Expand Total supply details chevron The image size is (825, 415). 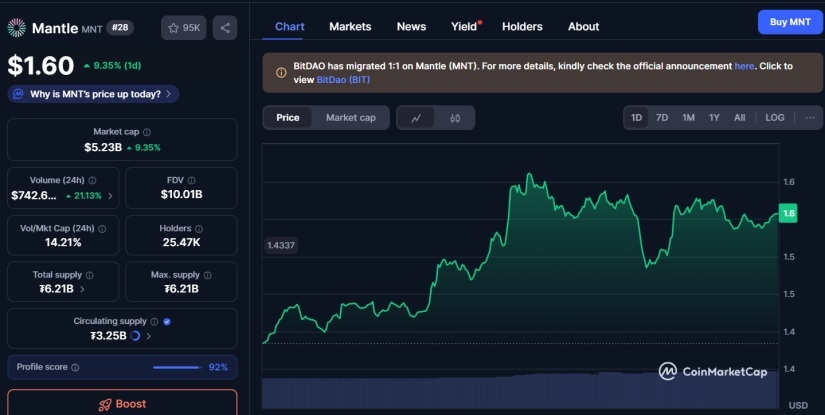pos(82,289)
